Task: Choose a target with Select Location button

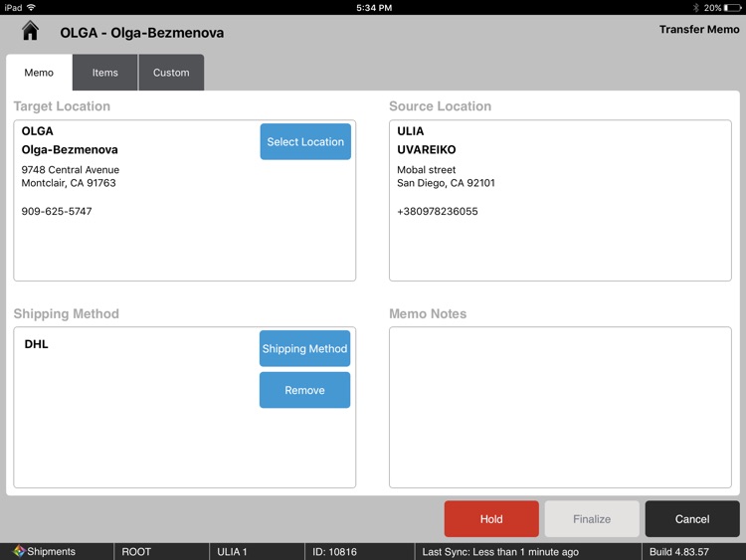Action: 305,142
